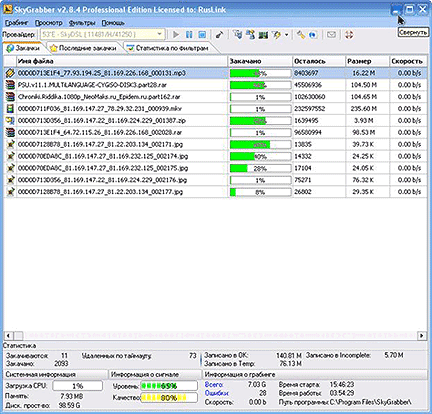Click the red lifebuoy help icon
The height and width of the screenshot is (414, 432).
pyautogui.click(x=349, y=35)
